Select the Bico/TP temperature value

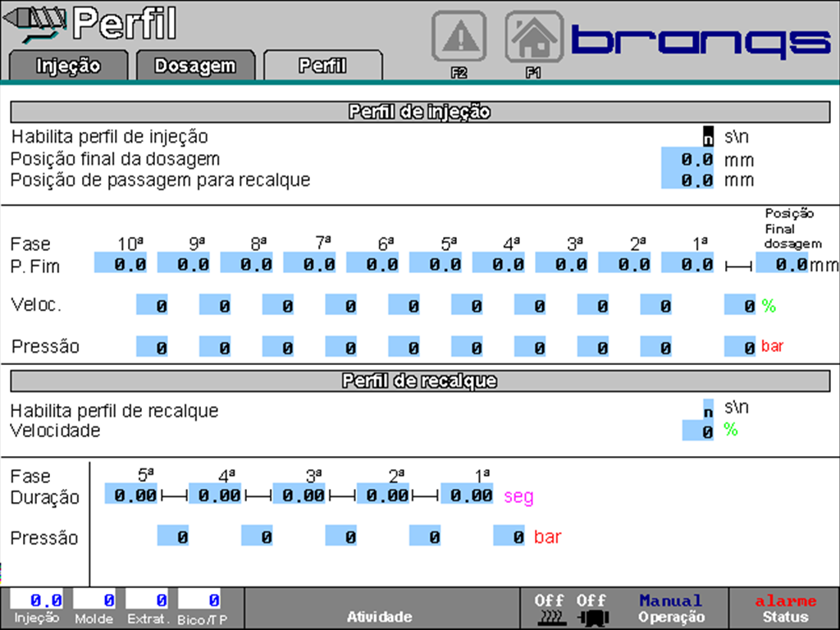200,597
